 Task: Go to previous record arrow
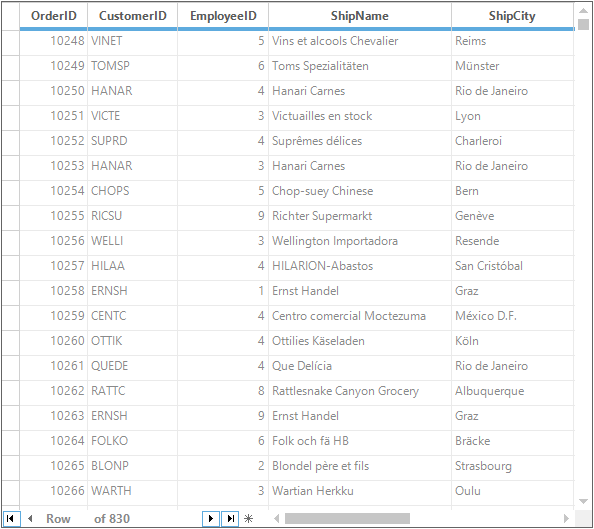click(30, 518)
